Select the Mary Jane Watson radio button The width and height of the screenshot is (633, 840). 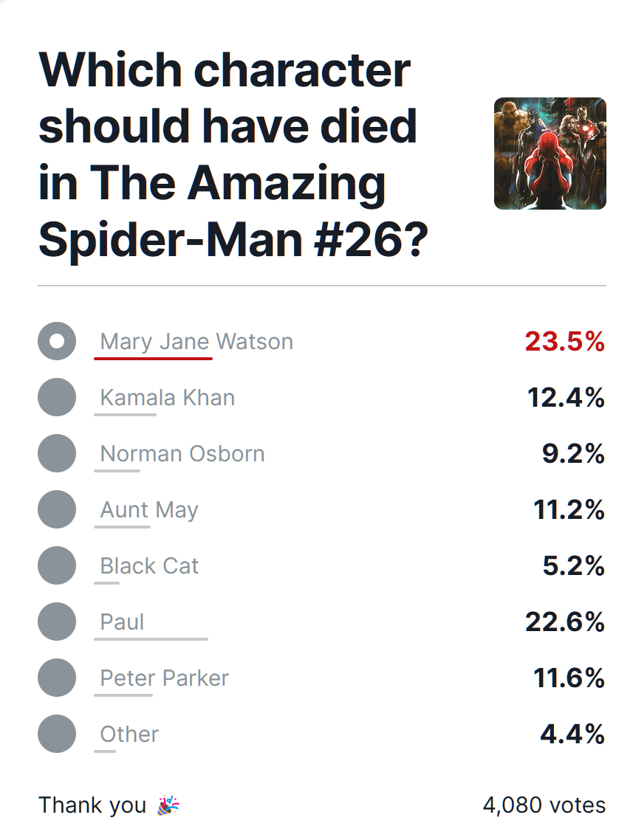coord(57,341)
